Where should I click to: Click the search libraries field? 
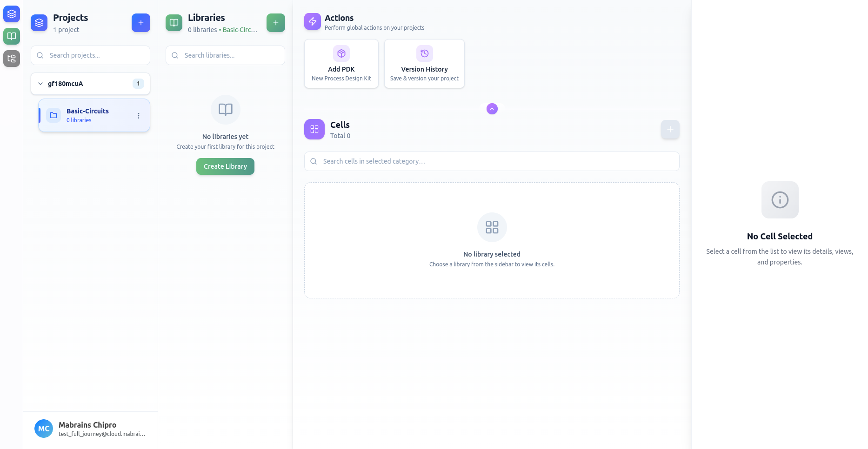225,55
